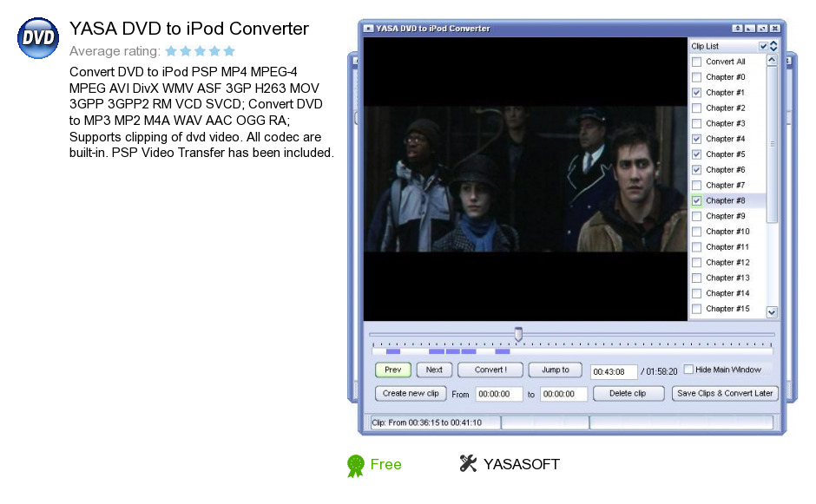Click the clip list scrollbar thumb
This screenshot has width=816, height=504.
click(x=772, y=144)
